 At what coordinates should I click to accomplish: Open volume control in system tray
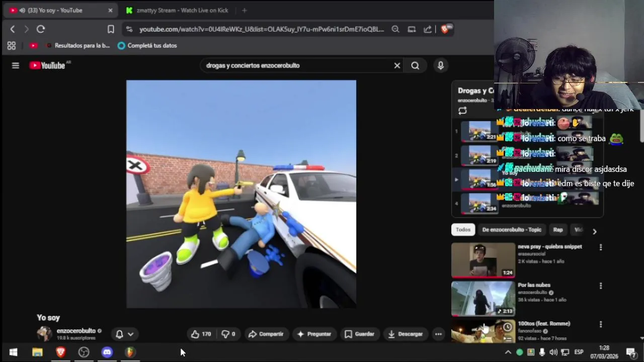(553, 352)
